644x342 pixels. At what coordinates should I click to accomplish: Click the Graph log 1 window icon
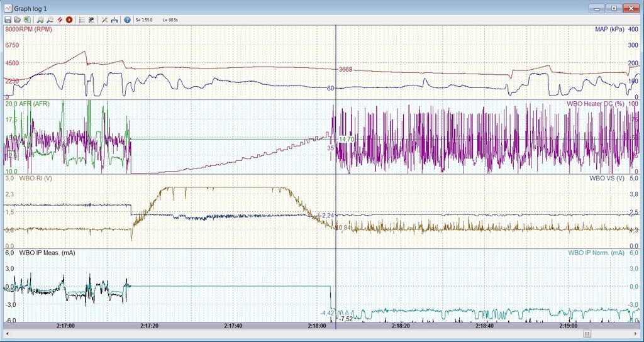8,8
